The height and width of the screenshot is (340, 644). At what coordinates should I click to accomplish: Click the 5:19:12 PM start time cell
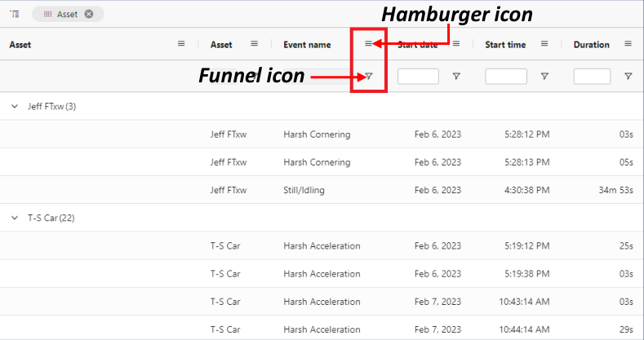[x=527, y=246]
